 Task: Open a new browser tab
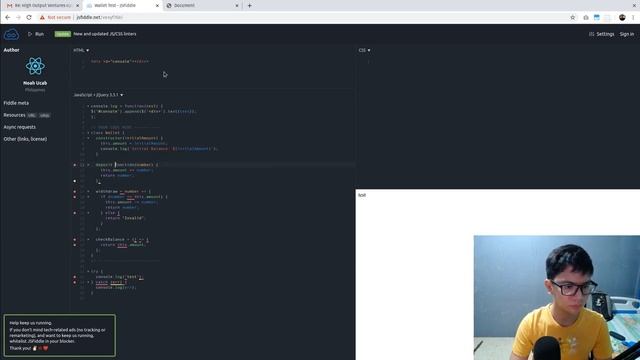pyautogui.click(x=249, y=6)
